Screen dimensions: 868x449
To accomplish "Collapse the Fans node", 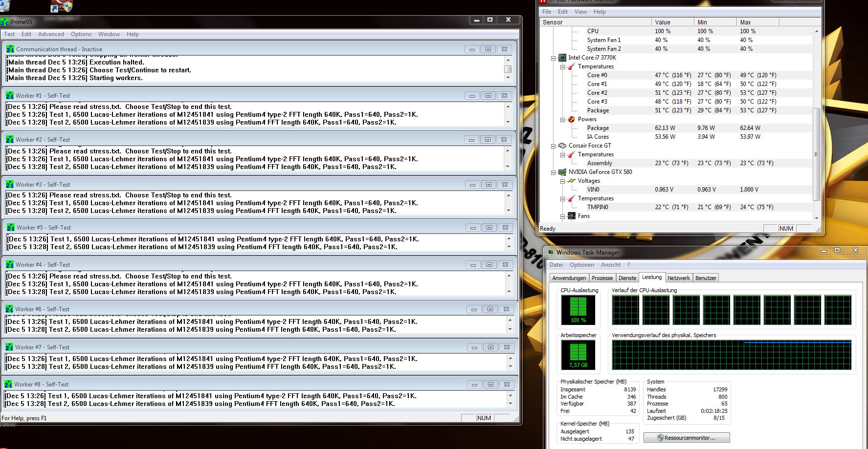I will [563, 216].
